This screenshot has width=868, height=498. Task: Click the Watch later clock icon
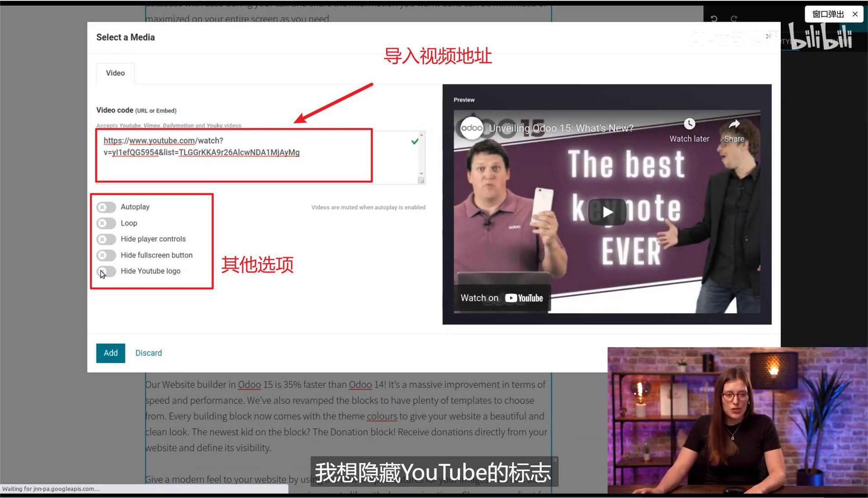click(689, 124)
